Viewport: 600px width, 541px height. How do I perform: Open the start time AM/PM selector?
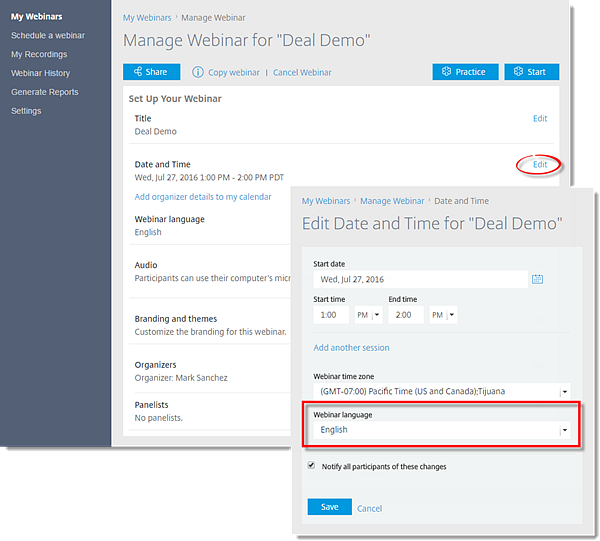[367, 314]
